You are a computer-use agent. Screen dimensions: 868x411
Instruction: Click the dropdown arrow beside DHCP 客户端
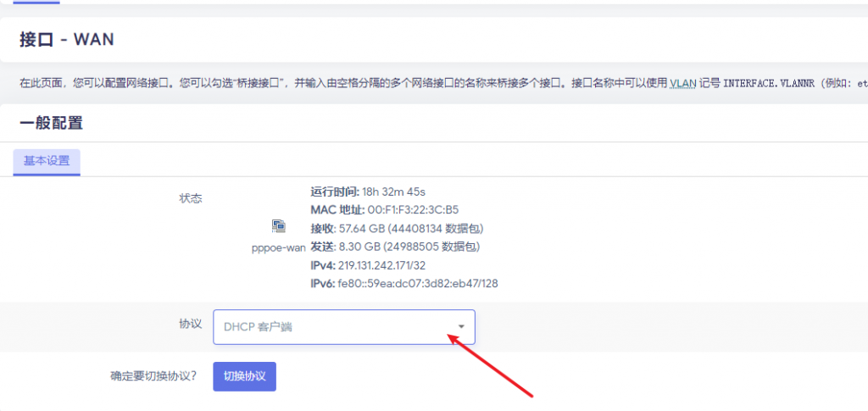(x=461, y=327)
